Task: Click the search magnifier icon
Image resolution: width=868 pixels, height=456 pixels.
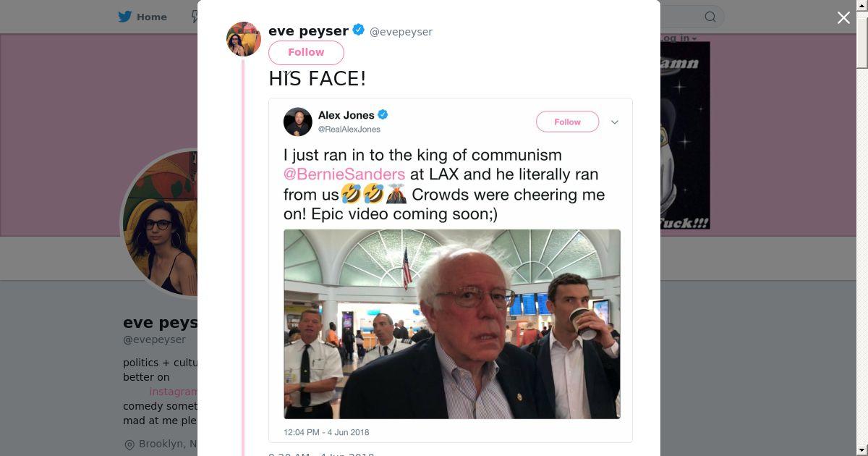Action: [710, 17]
